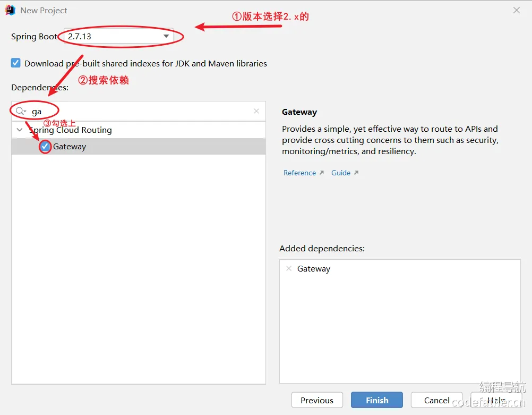Select the Gateway row in the list
This screenshot has height=415, width=532.
coord(139,146)
